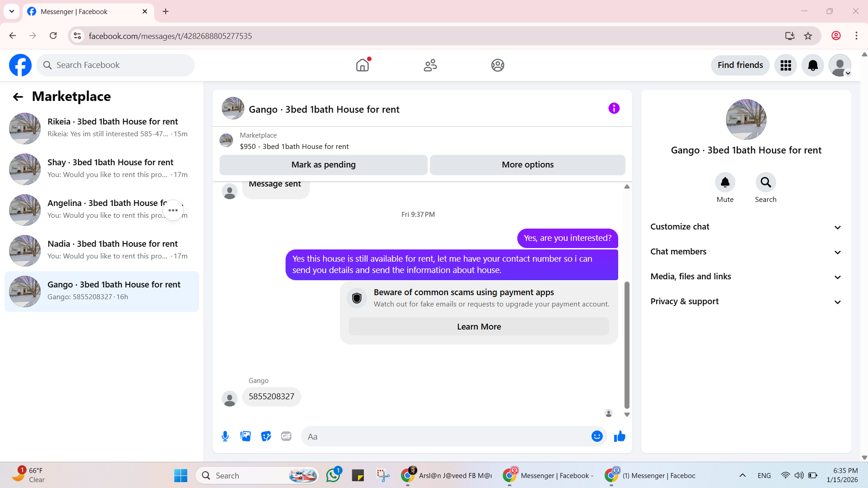This screenshot has height=488, width=868.
Task: Open Nadia 3bed 1bath conversation
Action: click(102, 251)
